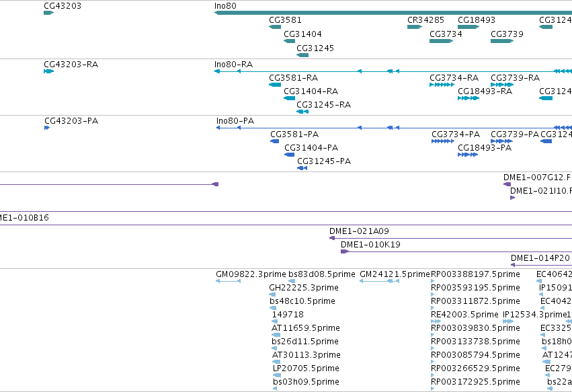The image size is (572, 392).
Task: Select the CG3734-PA protein label
Action: (x=456, y=134)
